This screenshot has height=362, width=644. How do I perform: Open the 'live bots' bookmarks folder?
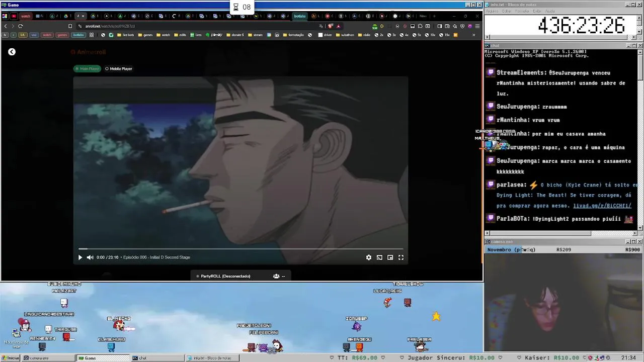tap(125, 35)
